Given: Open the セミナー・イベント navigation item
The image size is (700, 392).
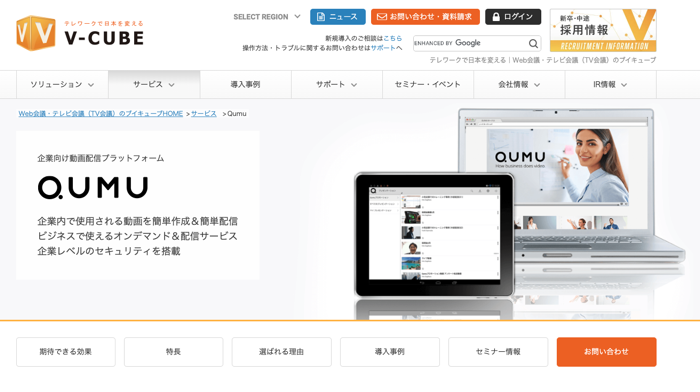Looking at the screenshot, I should [428, 84].
